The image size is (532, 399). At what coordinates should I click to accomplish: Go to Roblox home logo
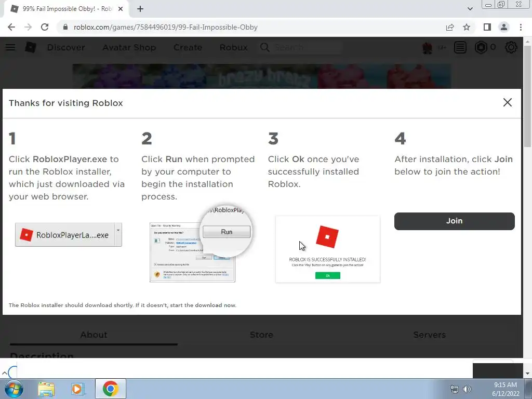[x=31, y=47]
